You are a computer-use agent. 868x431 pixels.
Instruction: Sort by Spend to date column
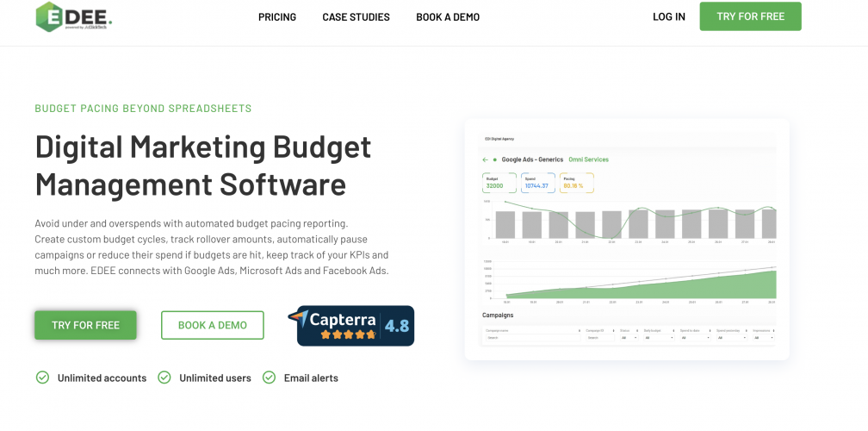(710, 331)
